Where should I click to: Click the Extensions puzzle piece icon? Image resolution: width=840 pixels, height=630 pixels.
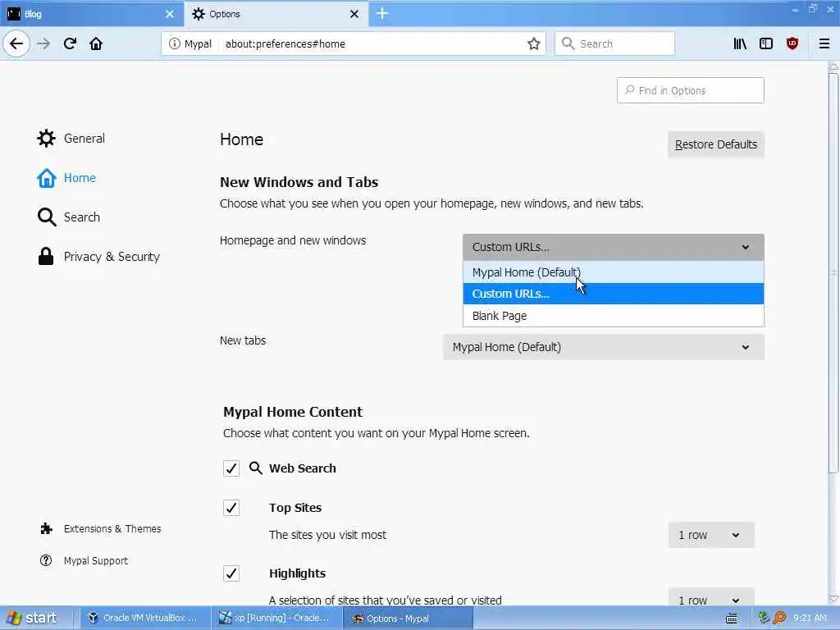46,529
